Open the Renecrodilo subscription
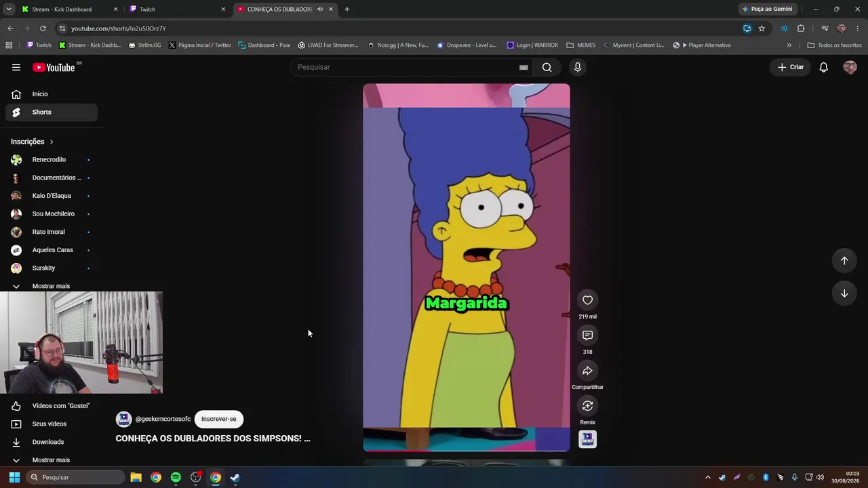The image size is (868, 488). pos(52,160)
